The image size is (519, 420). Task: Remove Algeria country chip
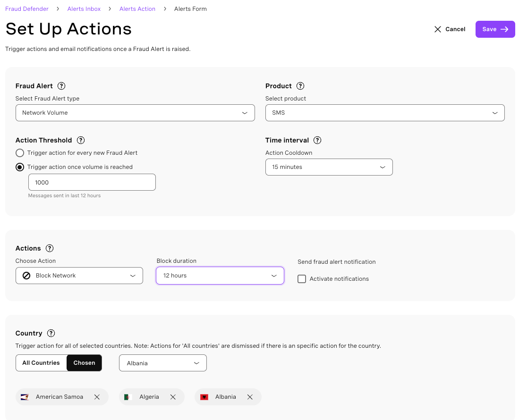pos(173,397)
